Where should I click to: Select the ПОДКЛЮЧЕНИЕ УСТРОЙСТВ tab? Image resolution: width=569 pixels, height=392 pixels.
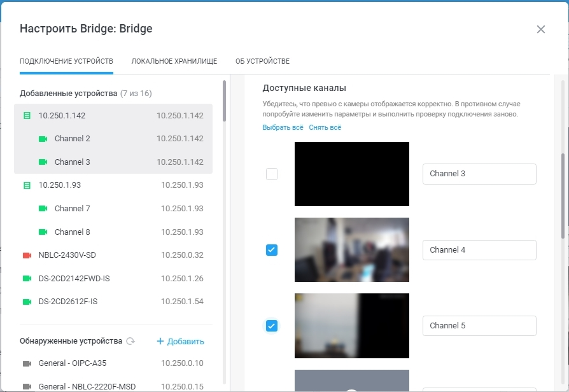(x=66, y=61)
